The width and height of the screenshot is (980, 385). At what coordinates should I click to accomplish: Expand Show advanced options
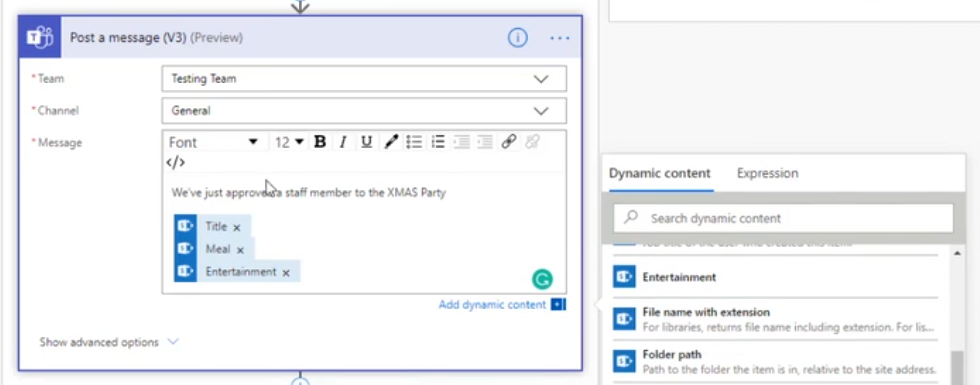coord(109,342)
